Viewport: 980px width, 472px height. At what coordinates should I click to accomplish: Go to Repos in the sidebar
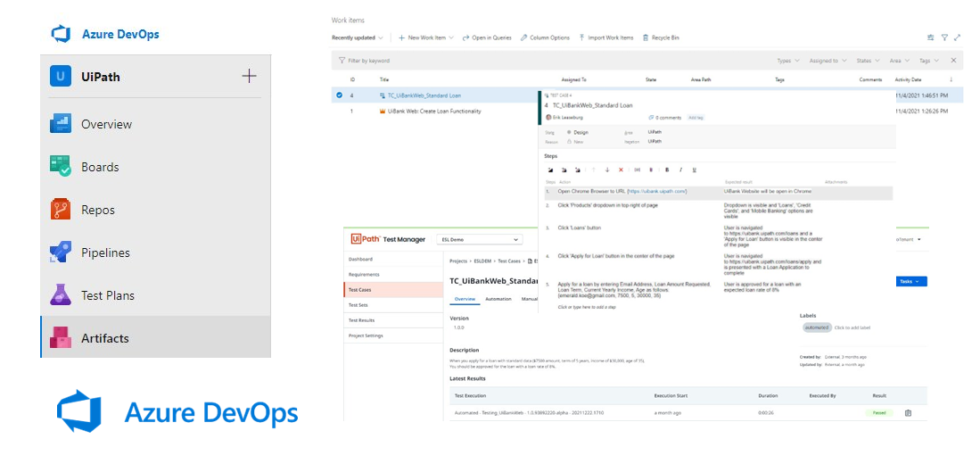(156, 210)
